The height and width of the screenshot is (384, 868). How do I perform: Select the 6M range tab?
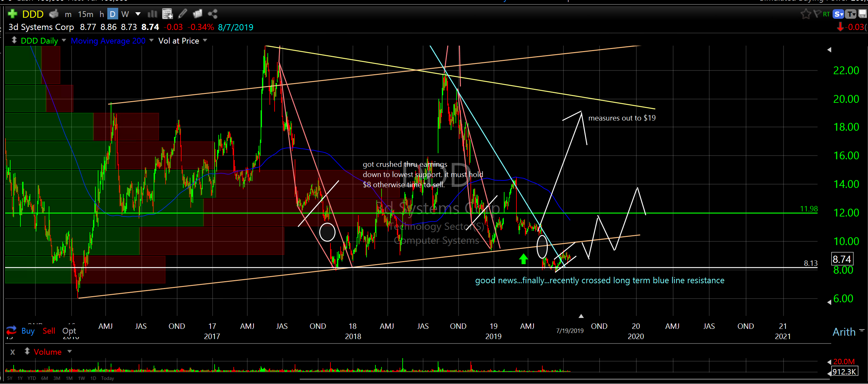44,378
